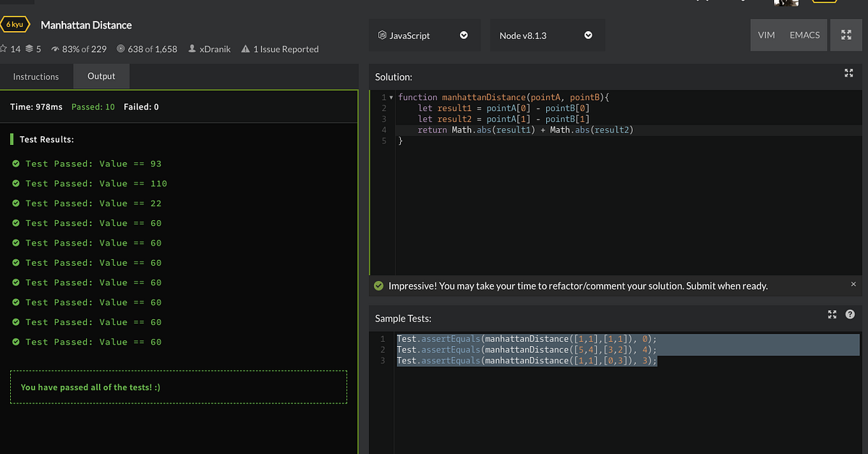This screenshot has height=454, width=868.
Task: Select the Output tab
Action: tap(101, 76)
